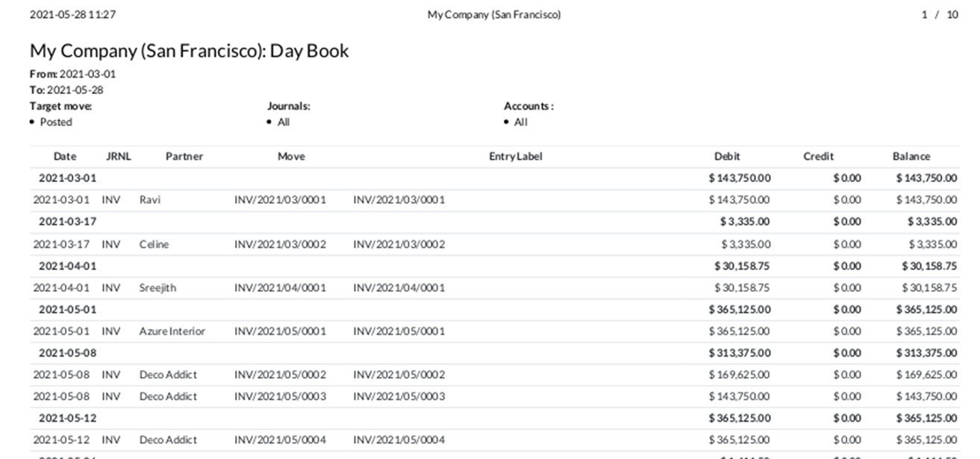Click the page number indicator 1 / 10
The width and height of the screenshot is (980, 459).
(940, 14)
